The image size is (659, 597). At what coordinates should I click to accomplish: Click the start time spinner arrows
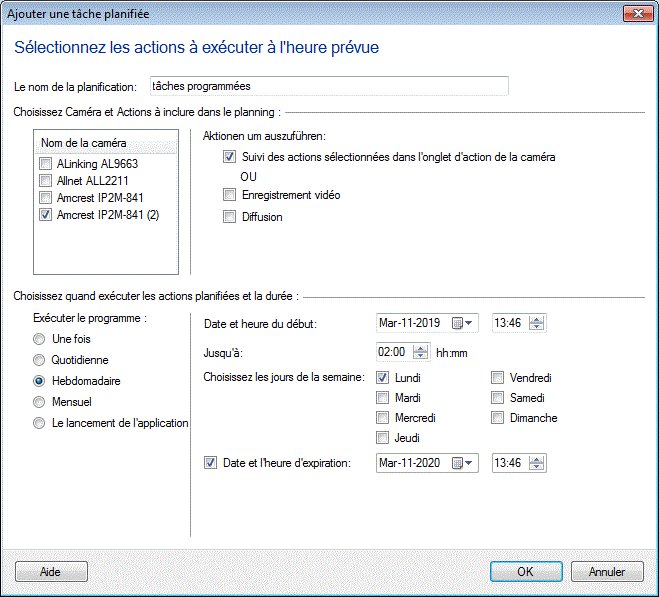[x=537, y=323]
